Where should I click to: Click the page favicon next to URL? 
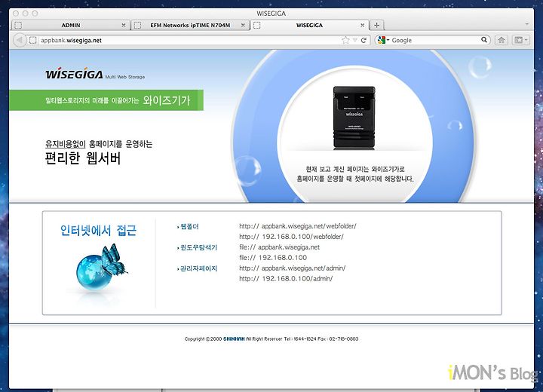click(33, 40)
